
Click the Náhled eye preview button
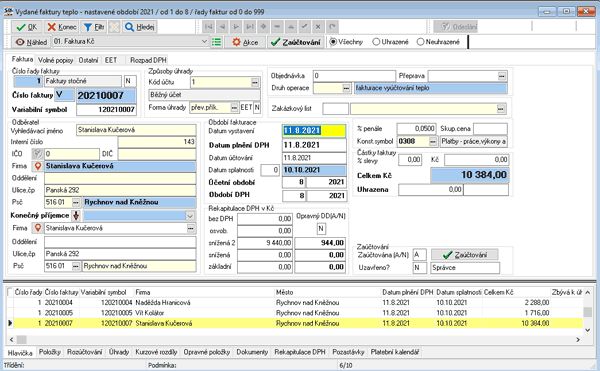[31, 42]
